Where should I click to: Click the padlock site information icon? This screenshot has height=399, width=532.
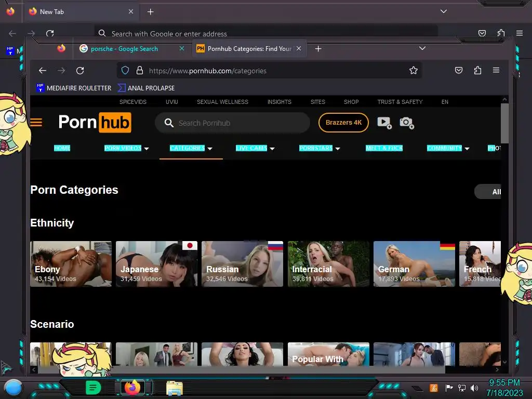(x=139, y=71)
